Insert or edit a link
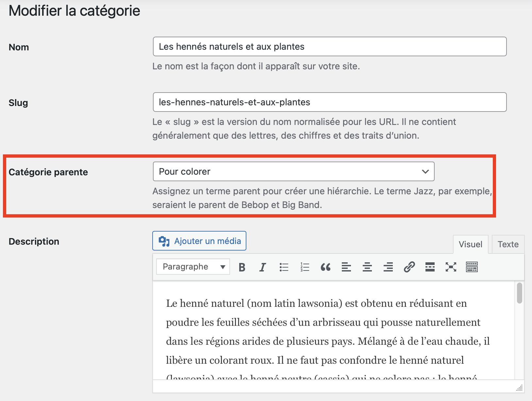532x401 pixels. (x=409, y=267)
